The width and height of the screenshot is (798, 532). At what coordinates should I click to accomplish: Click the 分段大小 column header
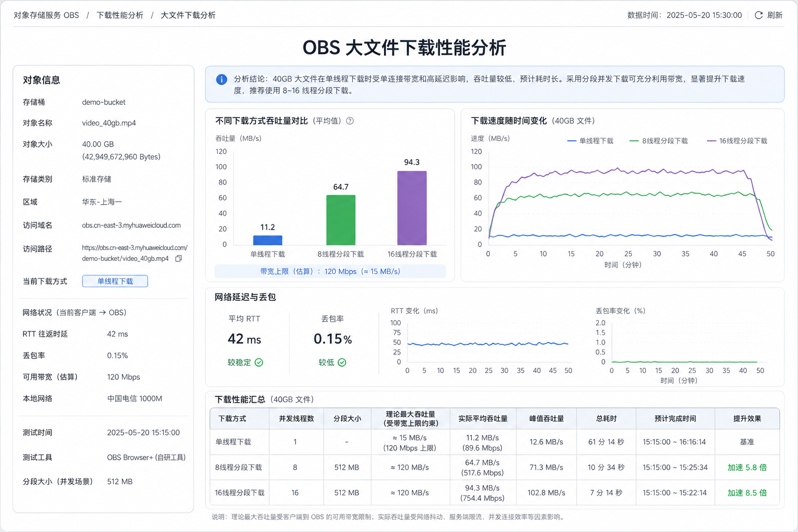(347, 418)
